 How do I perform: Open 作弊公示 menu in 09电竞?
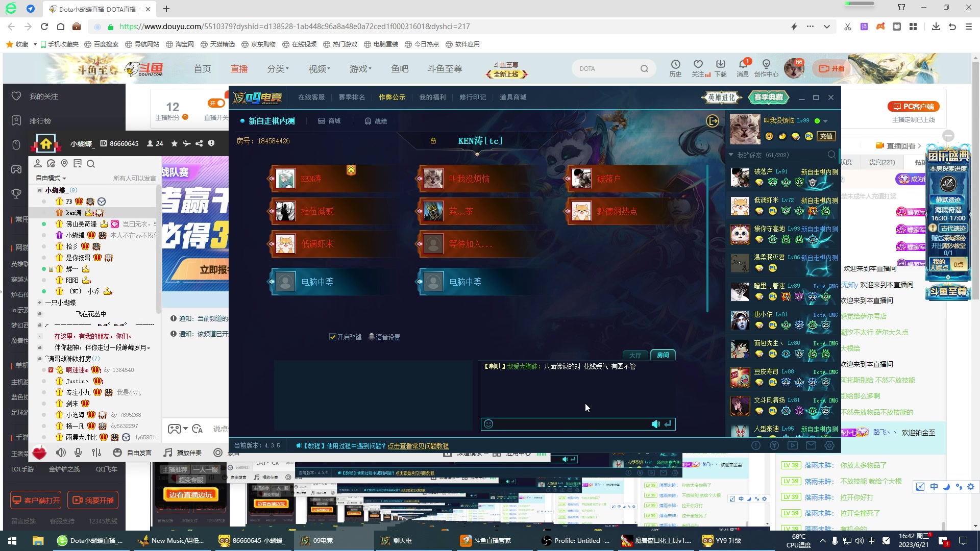392,97
